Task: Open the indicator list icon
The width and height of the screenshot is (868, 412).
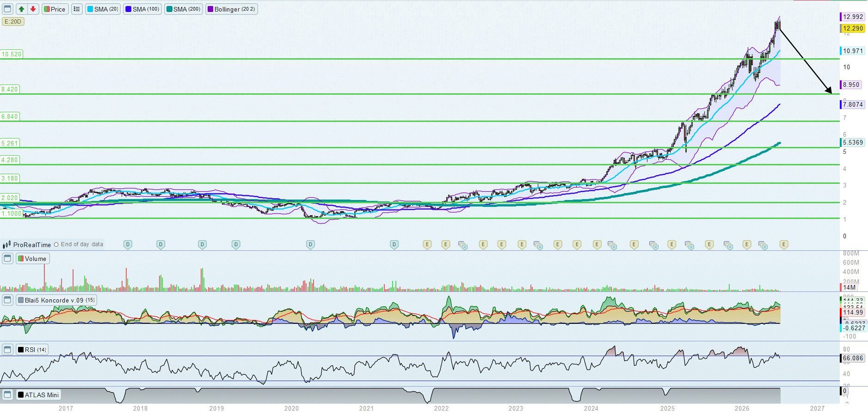Action: click(77, 9)
